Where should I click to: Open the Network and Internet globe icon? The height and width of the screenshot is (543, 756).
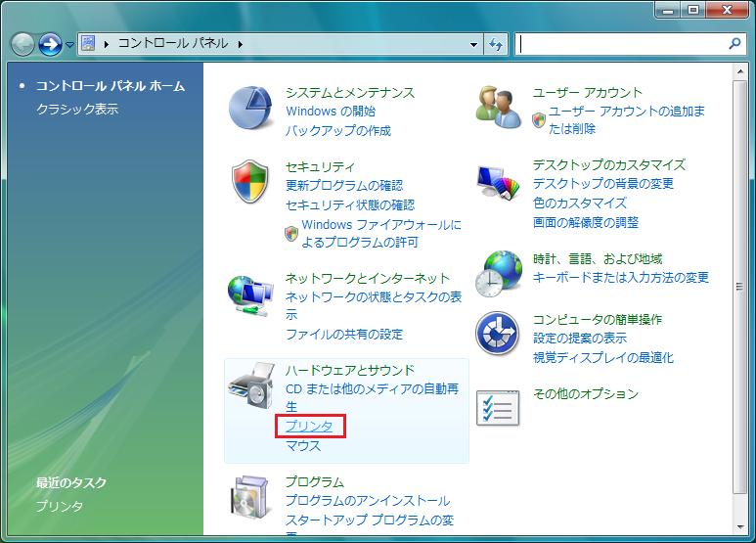[249, 295]
